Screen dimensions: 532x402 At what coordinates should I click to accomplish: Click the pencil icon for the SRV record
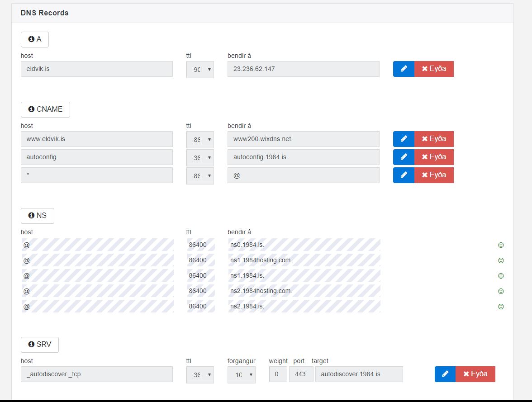coord(445,374)
